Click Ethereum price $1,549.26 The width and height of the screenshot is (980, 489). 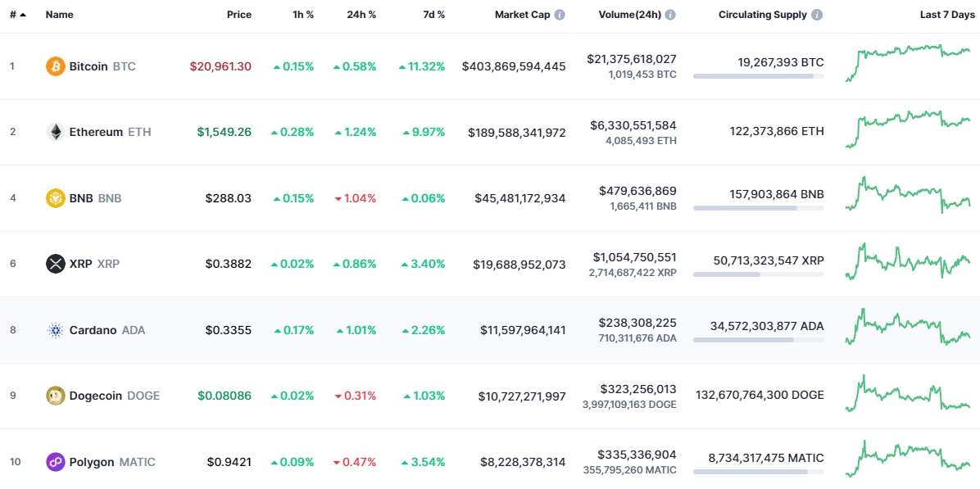click(x=225, y=132)
